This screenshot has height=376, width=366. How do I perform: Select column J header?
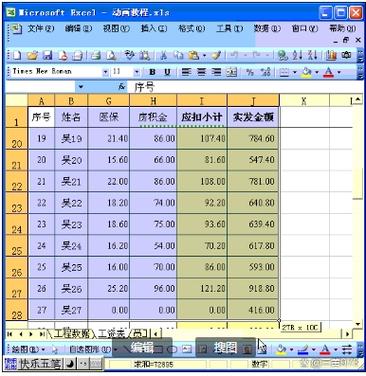pos(253,101)
